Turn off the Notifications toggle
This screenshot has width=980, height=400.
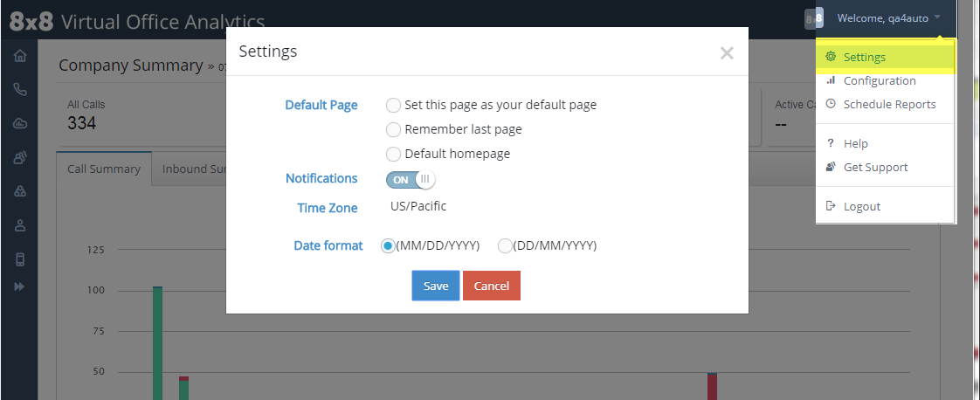coord(410,180)
